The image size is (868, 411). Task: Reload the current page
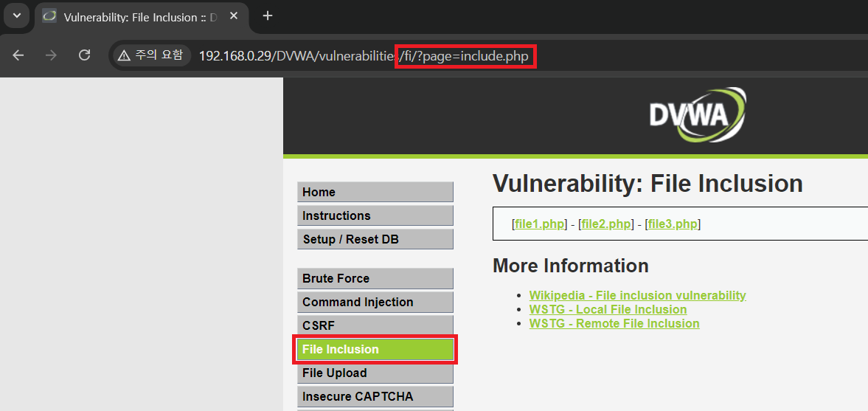pyautogui.click(x=84, y=55)
